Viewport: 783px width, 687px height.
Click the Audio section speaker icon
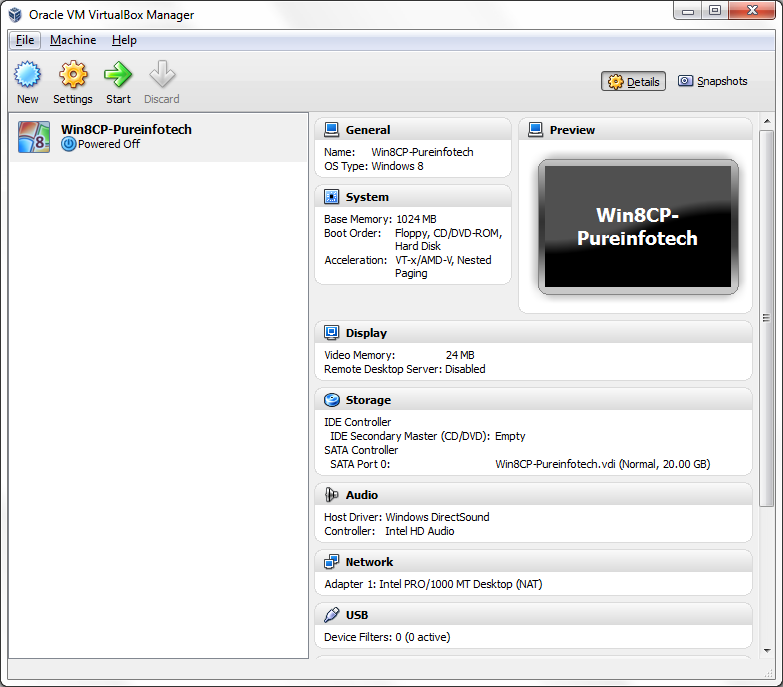[332, 495]
